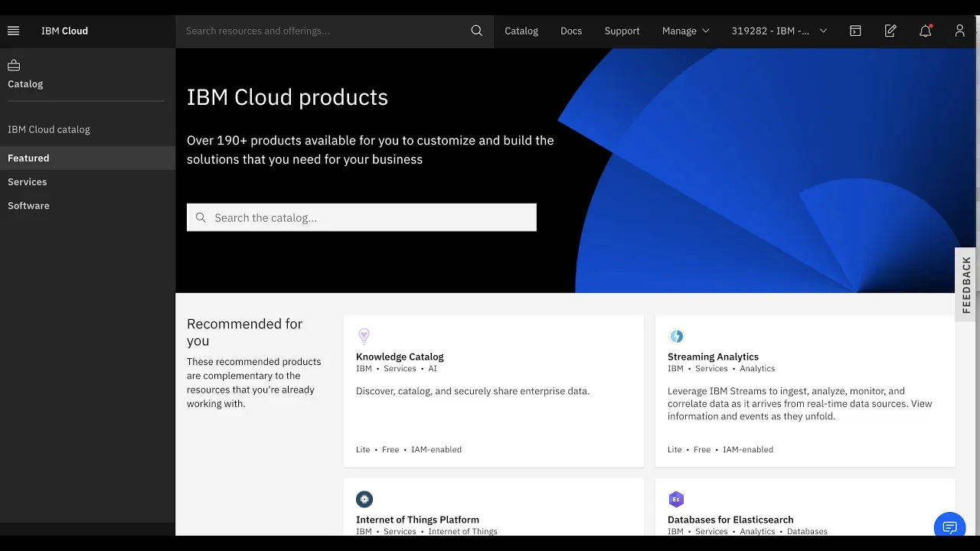Open the Knowledge Catalog title
The width and height of the screenshot is (980, 551).
(x=400, y=357)
